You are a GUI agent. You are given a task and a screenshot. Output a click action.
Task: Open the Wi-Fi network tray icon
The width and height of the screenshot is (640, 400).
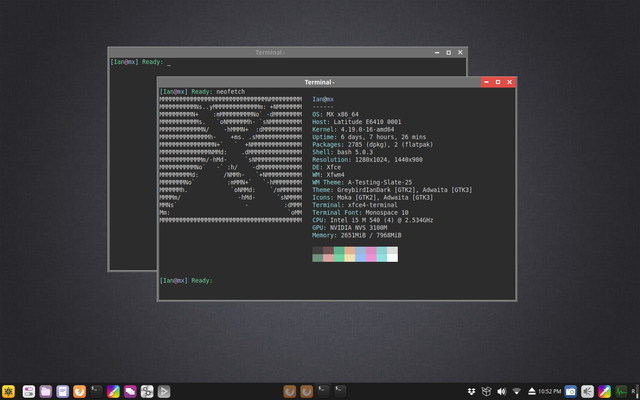pyautogui.click(x=516, y=392)
